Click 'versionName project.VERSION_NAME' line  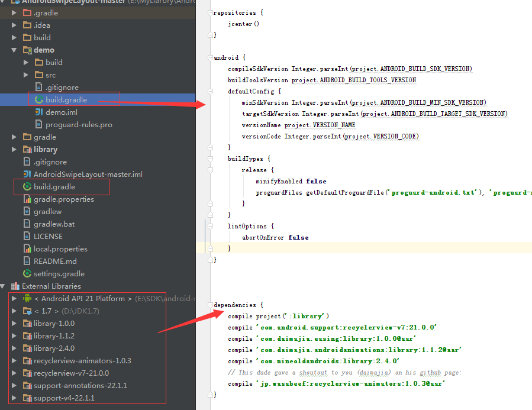[x=299, y=125]
